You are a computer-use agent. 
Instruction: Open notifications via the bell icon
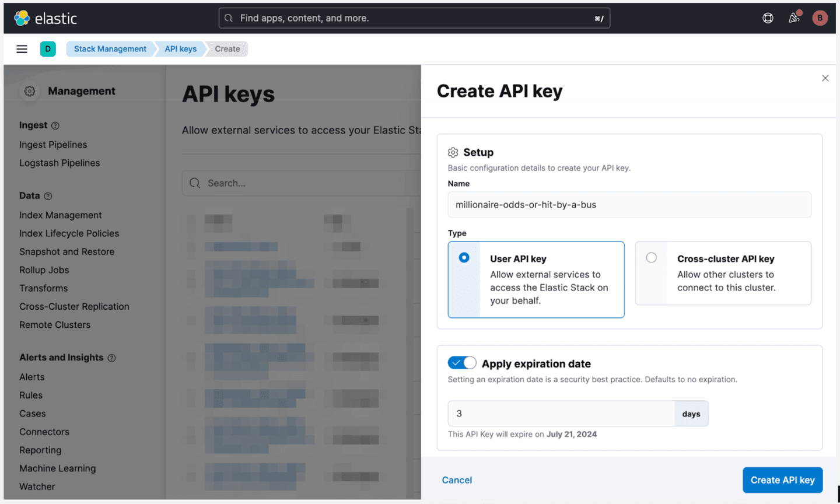pos(793,18)
